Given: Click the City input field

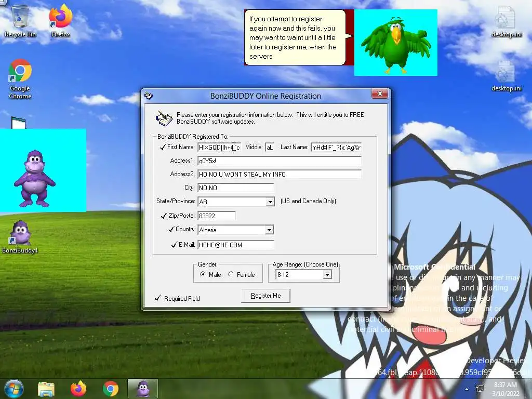Looking at the screenshot, I should tap(236, 188).
